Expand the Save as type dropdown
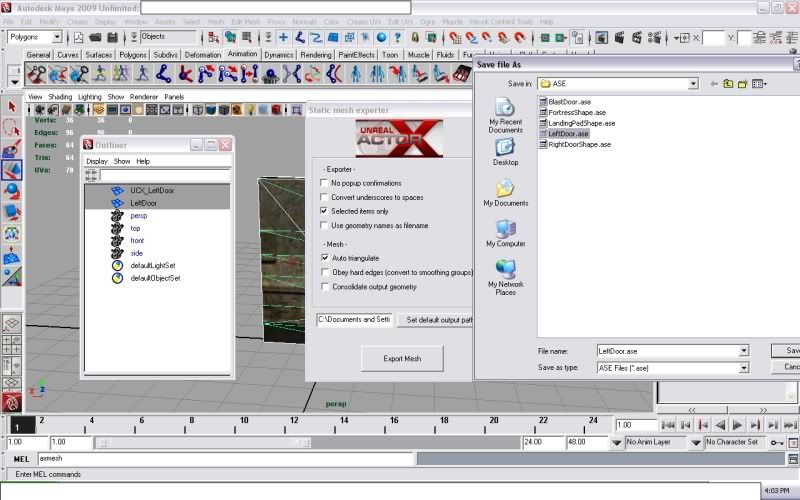Viewport: 800px width, 500px height. (x=743, y=368)
